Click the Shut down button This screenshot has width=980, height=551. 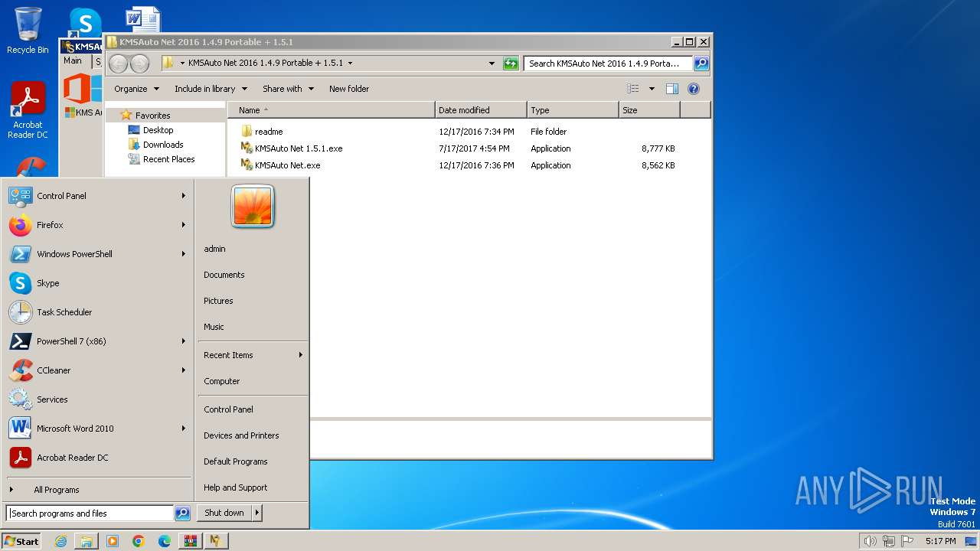[224, 513]
